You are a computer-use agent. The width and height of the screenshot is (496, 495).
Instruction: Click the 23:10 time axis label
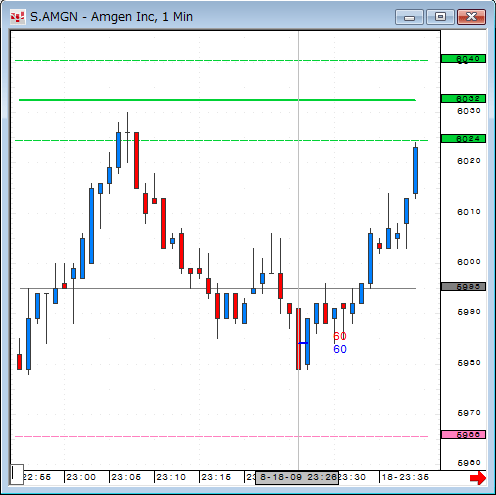point(171,477)
